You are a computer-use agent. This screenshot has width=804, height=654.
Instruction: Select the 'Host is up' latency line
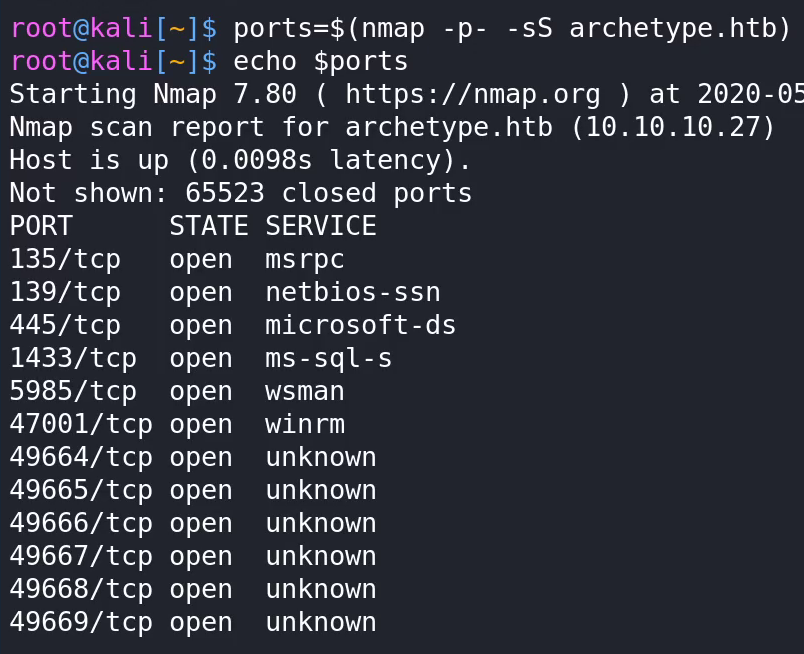[x=239, y=160]
